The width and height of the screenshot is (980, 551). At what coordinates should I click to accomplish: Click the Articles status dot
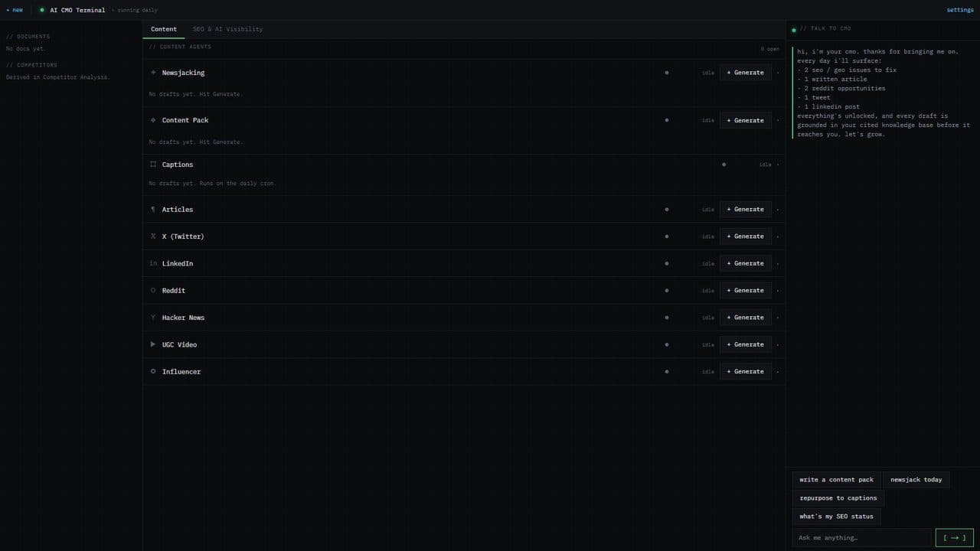pyautogui.click(x=666, y=209)
